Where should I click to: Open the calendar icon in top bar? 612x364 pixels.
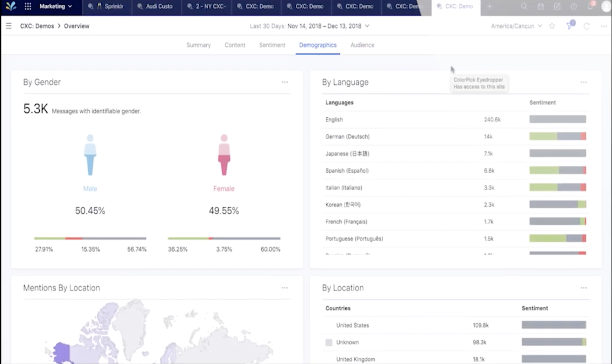pos(541,6)
